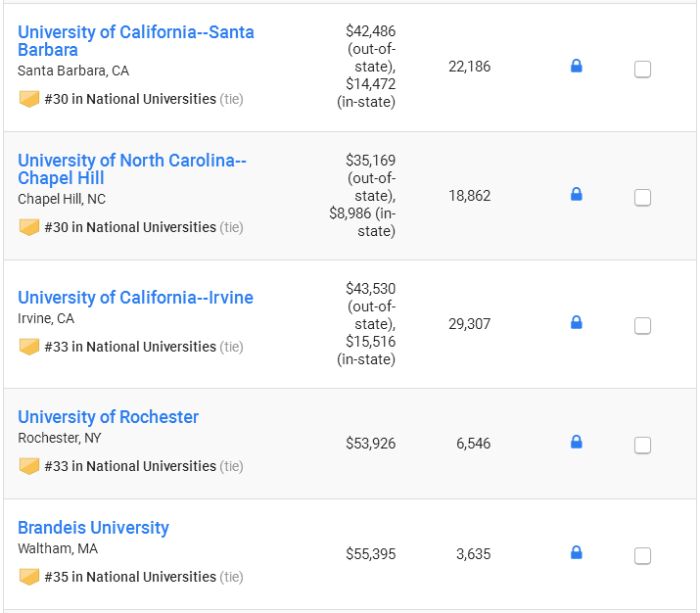The width and height of the screenshot is (700, 613).
Task: Click the ranking badge icon under UC Irvine
Action: pos(29,347)
